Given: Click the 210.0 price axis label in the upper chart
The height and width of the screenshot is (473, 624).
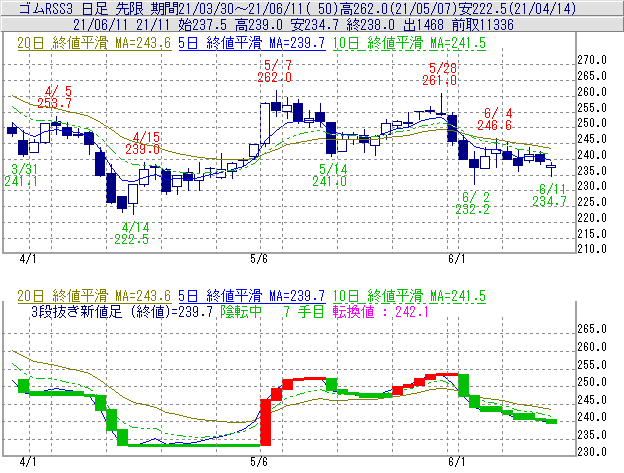Looking at the screenshot, I should coord(592,249).
